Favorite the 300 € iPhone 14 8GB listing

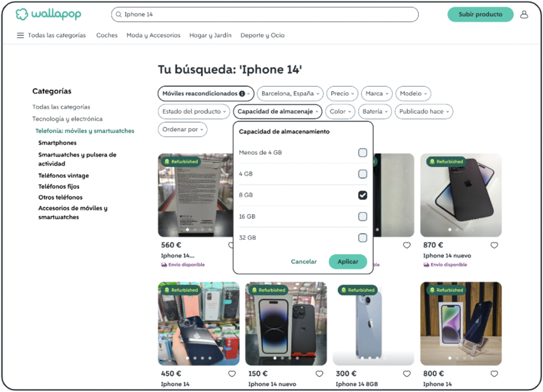tap(406, 374)
